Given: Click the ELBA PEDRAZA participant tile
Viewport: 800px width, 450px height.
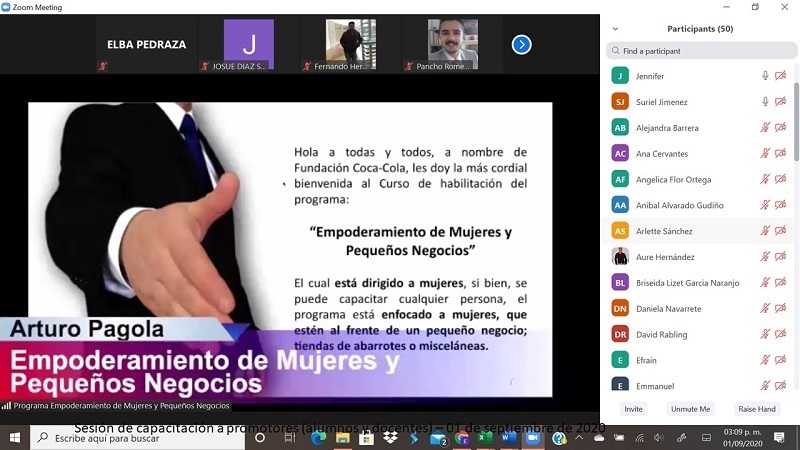Looking at the screenshot, I should (146, 44).
